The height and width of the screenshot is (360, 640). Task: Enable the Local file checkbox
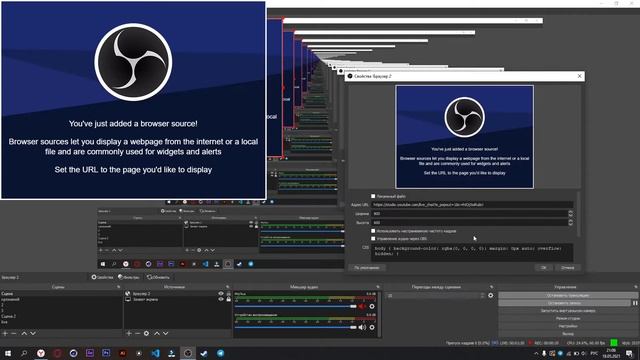point(373,196)
